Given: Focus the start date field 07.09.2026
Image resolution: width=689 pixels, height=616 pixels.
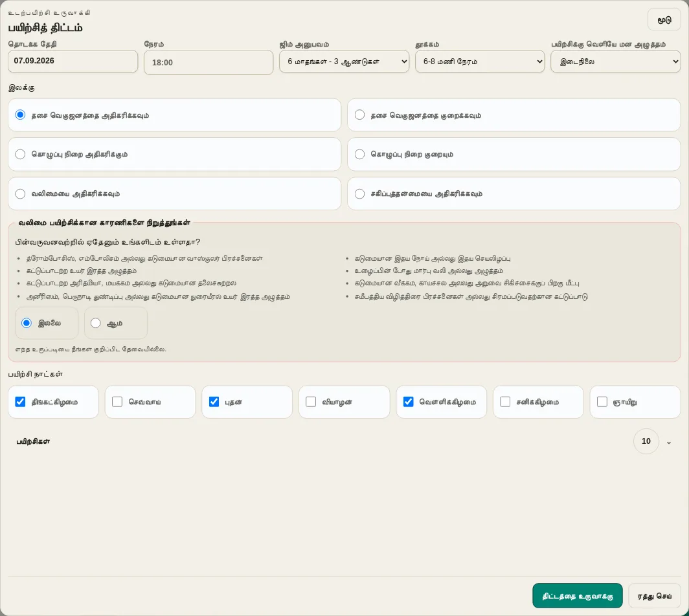Looking at the screenshot, I should (x=73, y=61).
